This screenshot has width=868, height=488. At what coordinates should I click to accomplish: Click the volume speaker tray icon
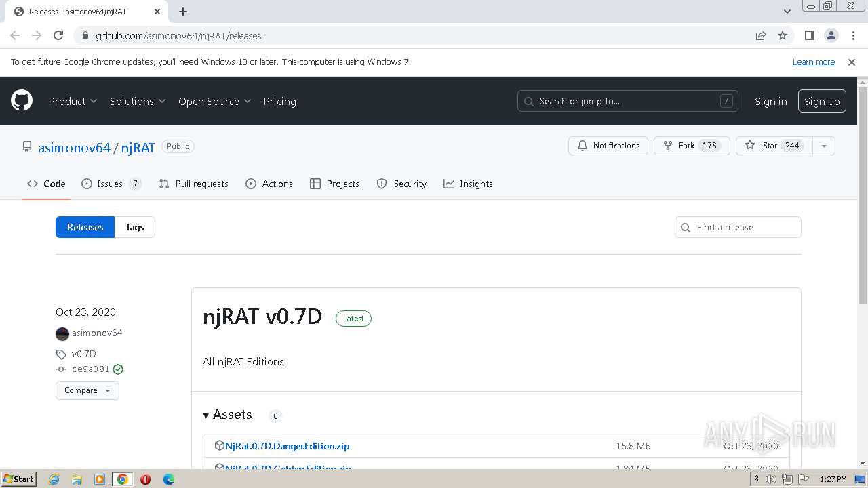771,479
